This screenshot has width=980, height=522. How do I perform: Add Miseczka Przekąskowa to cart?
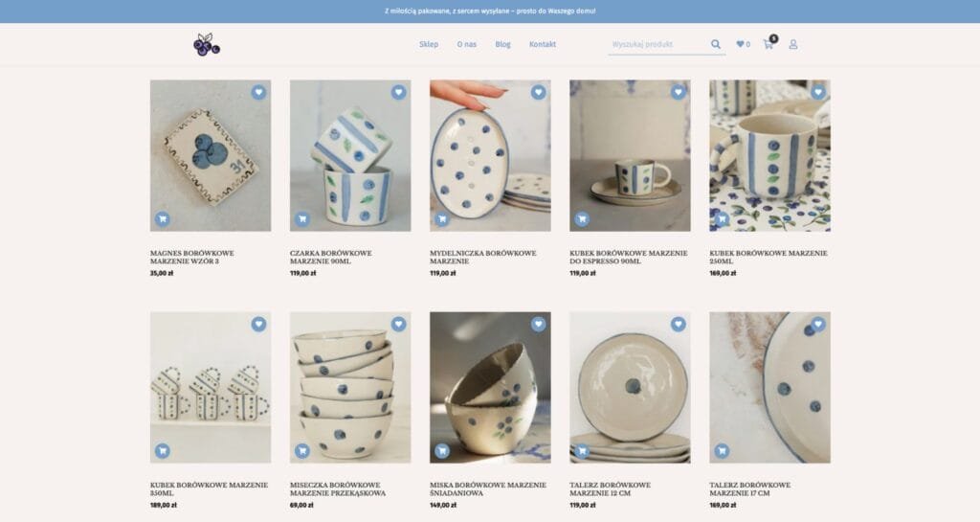[301, 450]
